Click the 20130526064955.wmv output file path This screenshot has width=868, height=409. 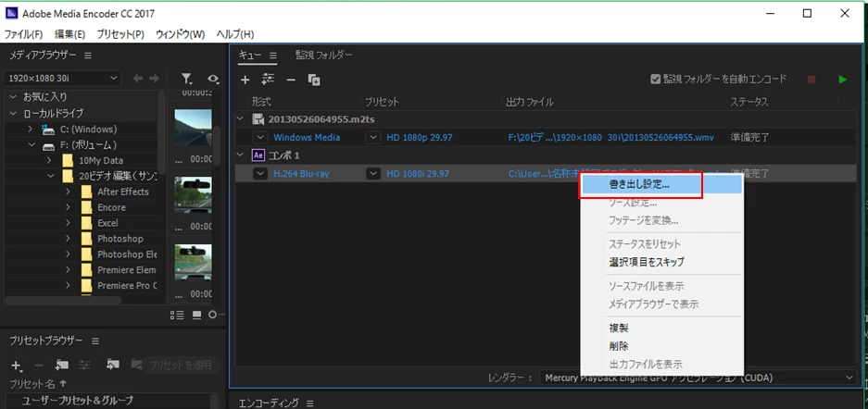click(612, 137)
